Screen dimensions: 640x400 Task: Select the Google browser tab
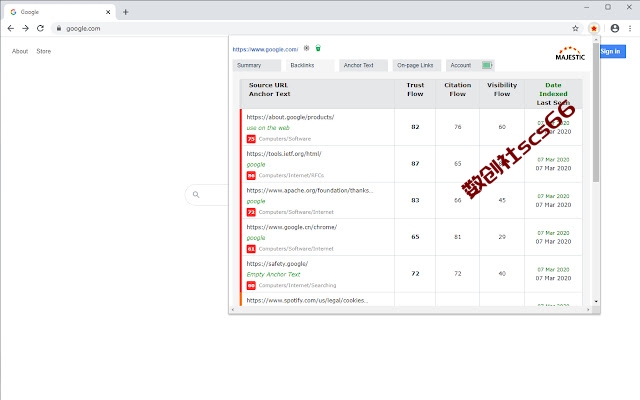tap(60, 12)
